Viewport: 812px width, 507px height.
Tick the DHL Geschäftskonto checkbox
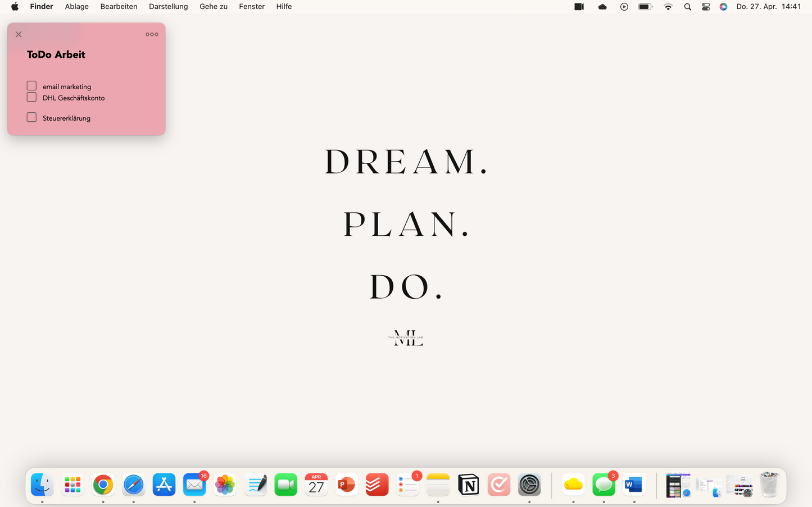click(31, 97)
